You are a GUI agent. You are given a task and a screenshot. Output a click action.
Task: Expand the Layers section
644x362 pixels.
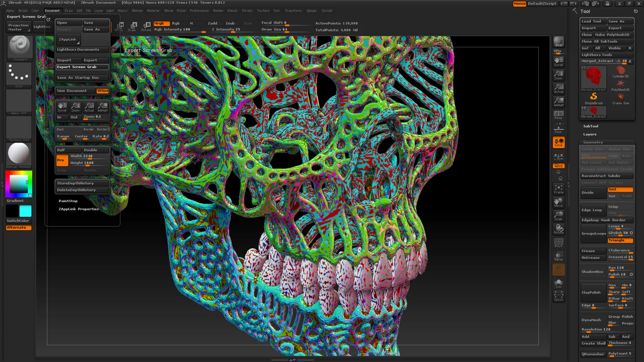coord(590,134)
